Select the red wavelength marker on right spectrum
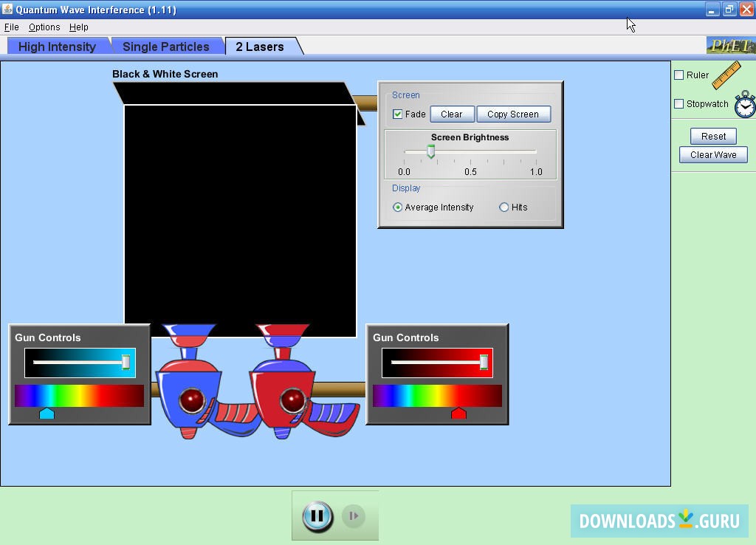 point(458,414)
